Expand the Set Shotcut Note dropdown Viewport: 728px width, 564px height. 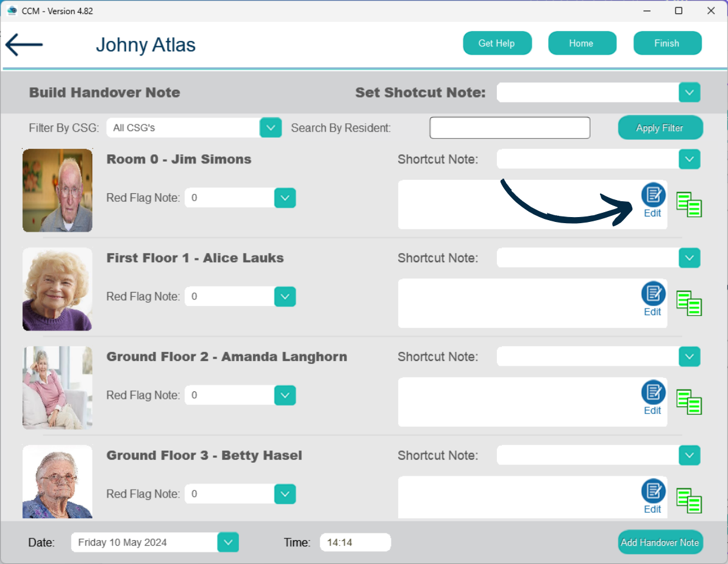pos(689,93)
